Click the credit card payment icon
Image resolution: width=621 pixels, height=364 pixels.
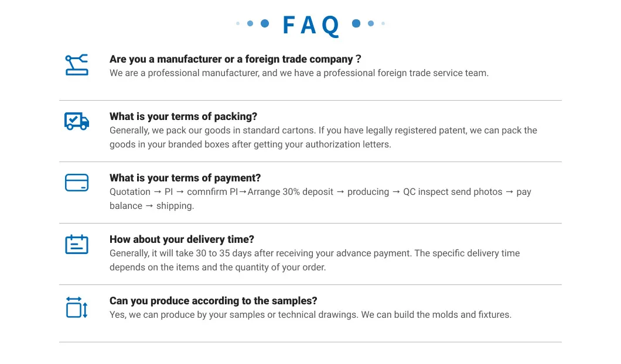(x=76, y=183)
